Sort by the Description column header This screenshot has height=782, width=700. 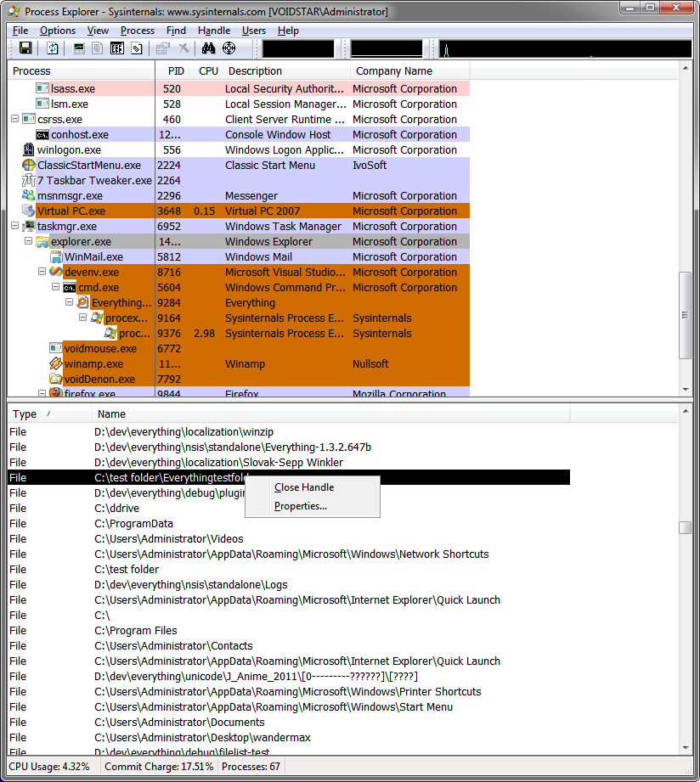point(287,70)
